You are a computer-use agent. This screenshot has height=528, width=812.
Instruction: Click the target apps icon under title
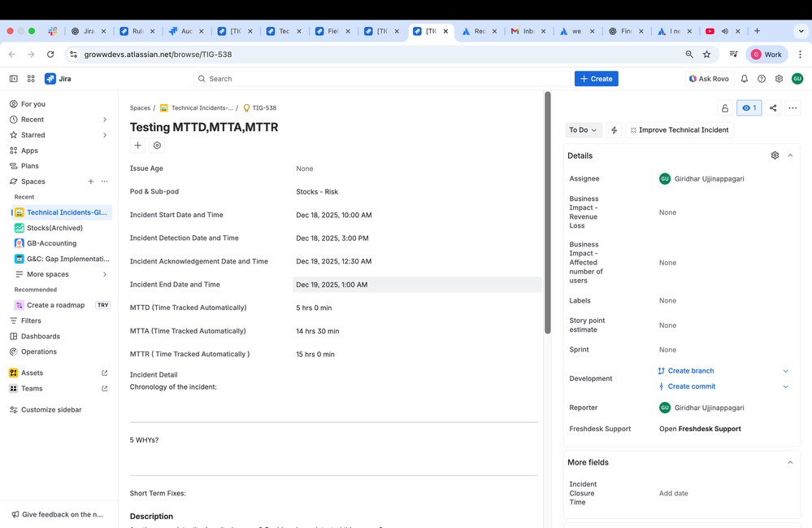(157, 146)
